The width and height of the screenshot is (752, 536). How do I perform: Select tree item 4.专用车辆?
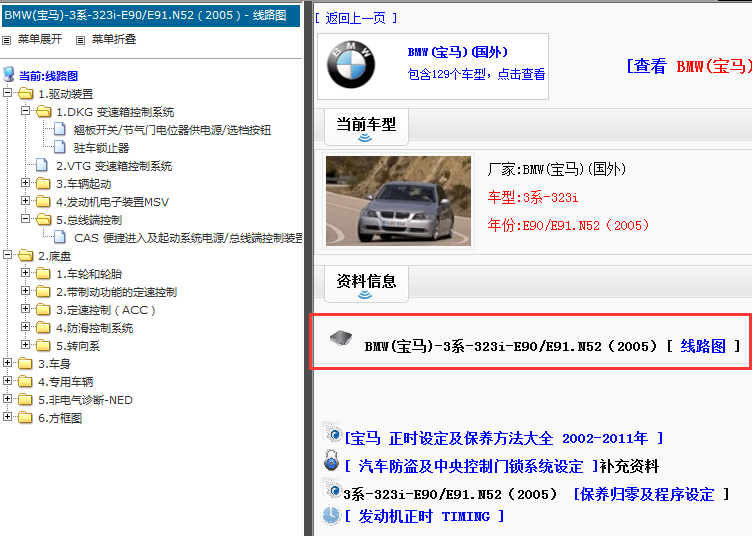66,382
